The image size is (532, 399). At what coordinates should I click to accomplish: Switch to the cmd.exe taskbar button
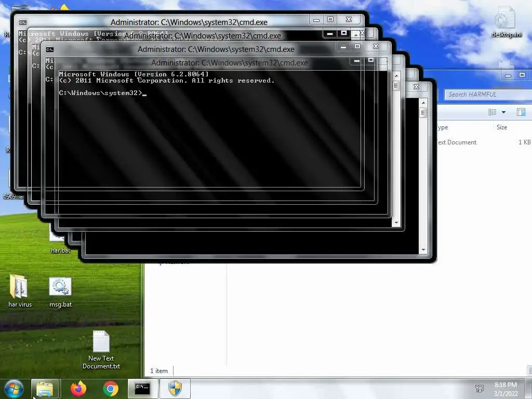[142, 389]
